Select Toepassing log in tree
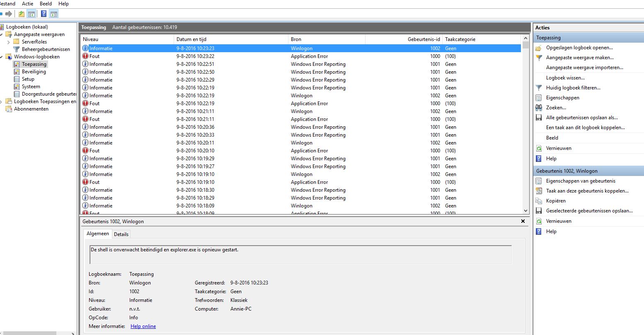 pyautogui.click(x=34, y=64)
